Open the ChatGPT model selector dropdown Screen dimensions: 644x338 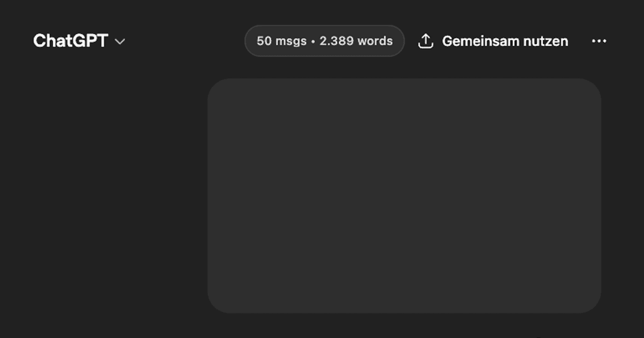[79, 41]
